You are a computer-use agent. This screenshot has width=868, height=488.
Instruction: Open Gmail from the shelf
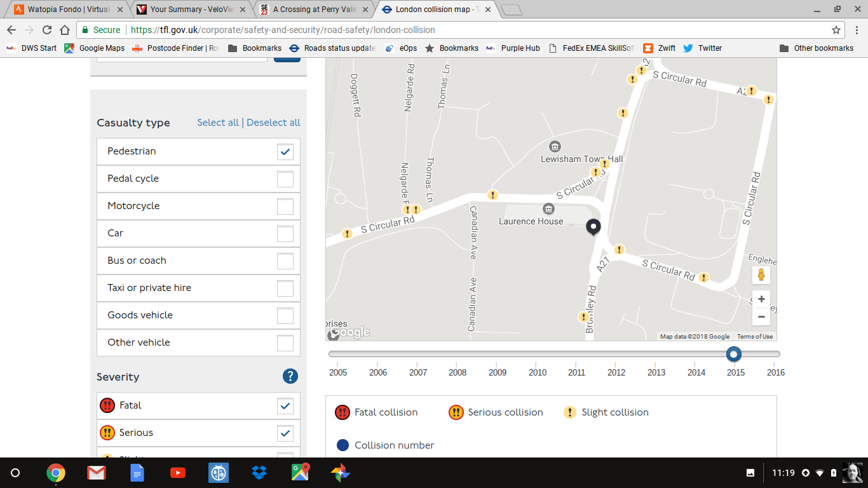(97, 473)
